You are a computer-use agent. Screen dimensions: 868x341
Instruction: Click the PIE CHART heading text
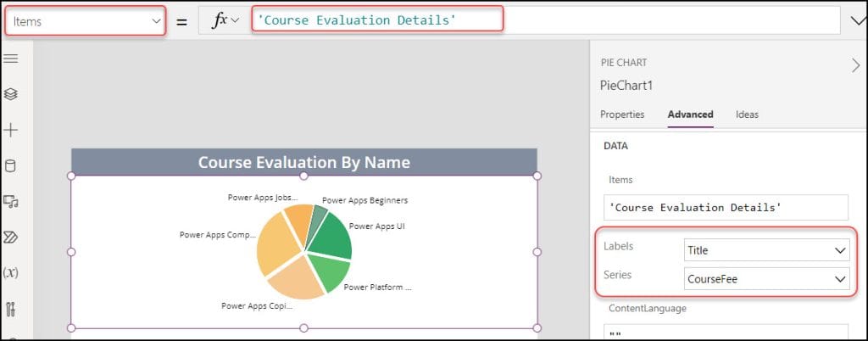tap(623, 63)
